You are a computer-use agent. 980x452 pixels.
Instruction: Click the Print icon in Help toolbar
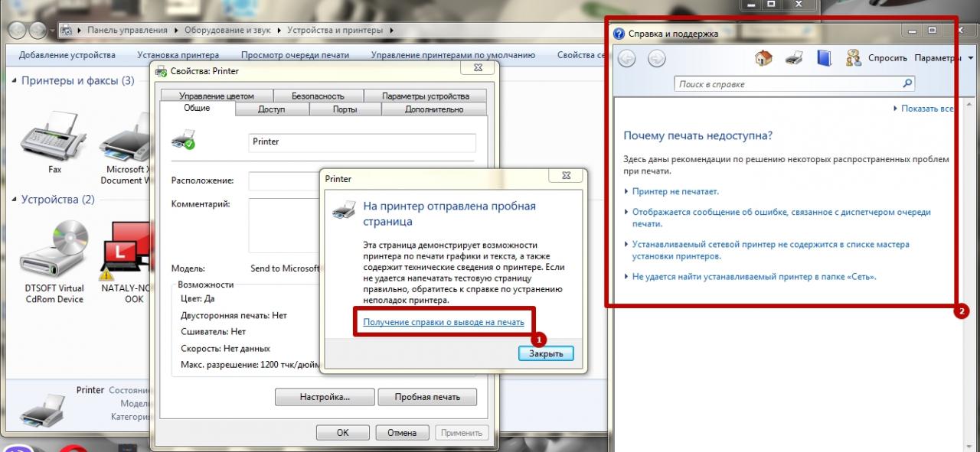(x=794, y=58)
